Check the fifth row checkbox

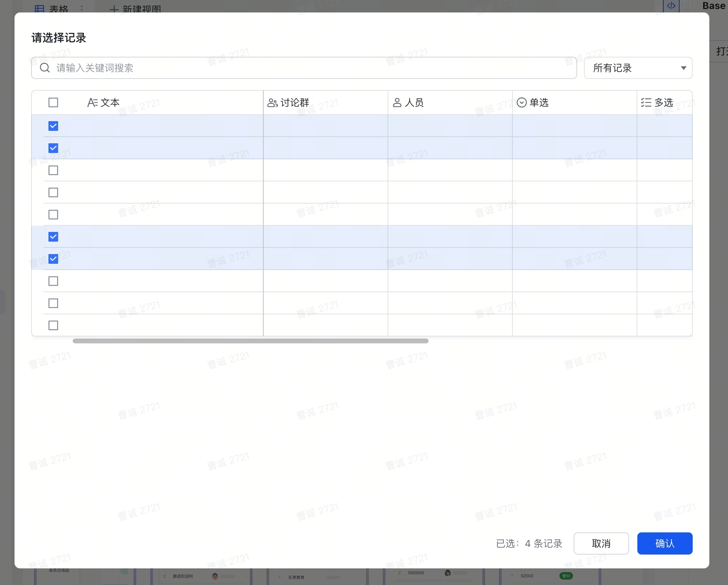tap(53, 215)
